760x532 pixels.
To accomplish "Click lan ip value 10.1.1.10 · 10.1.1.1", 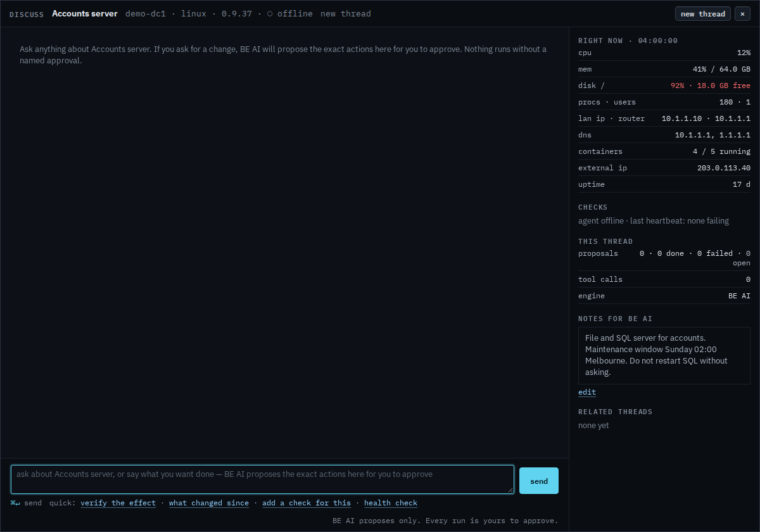I will pyautogui.click(x=706, y=118).
